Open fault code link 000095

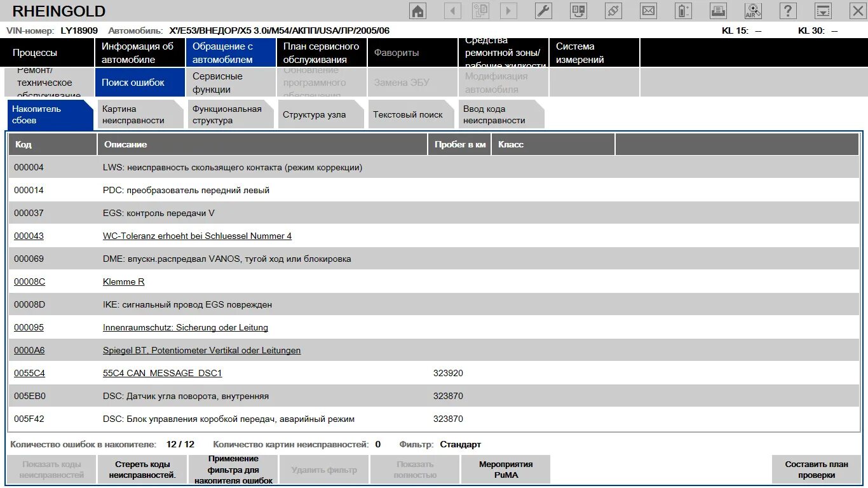click(29, 327)
